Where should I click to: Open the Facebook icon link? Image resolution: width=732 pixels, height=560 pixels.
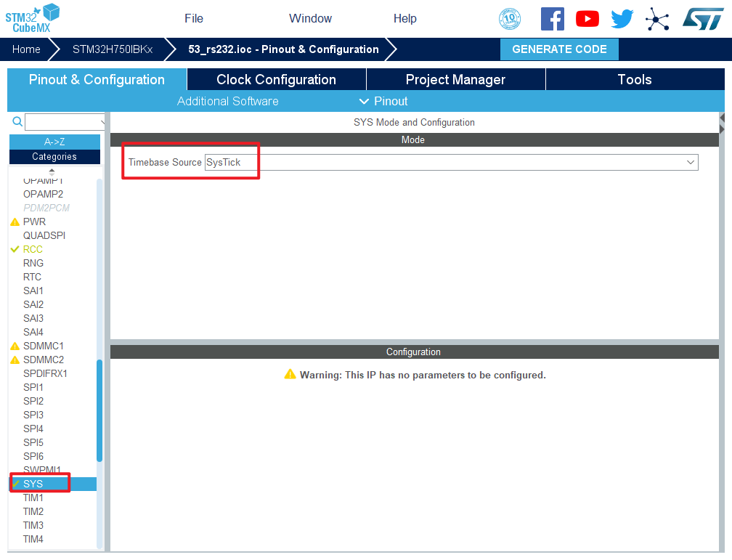click(x=552, y=19)
